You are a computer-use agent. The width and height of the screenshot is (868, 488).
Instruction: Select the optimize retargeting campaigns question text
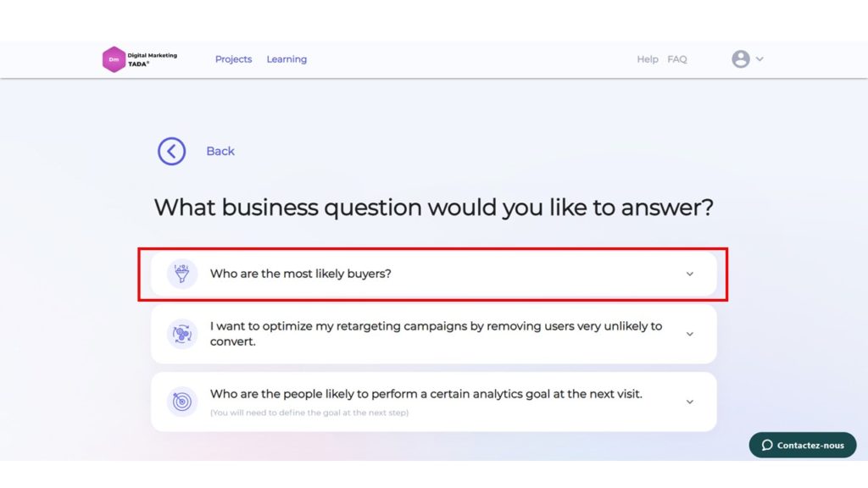436,334
